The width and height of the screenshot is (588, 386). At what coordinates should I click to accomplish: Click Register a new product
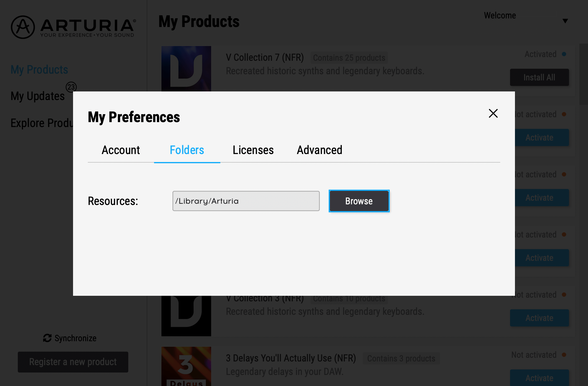point(73,362)
